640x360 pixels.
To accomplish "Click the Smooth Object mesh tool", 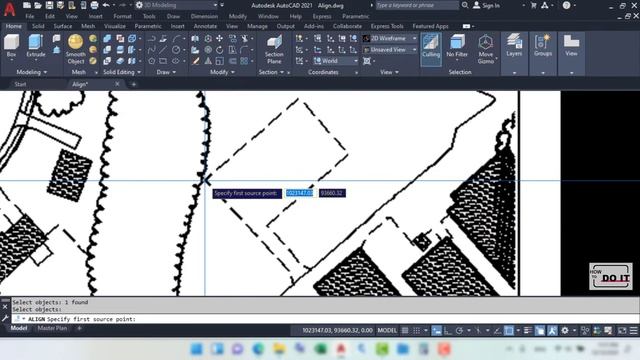I will [76, 49].
